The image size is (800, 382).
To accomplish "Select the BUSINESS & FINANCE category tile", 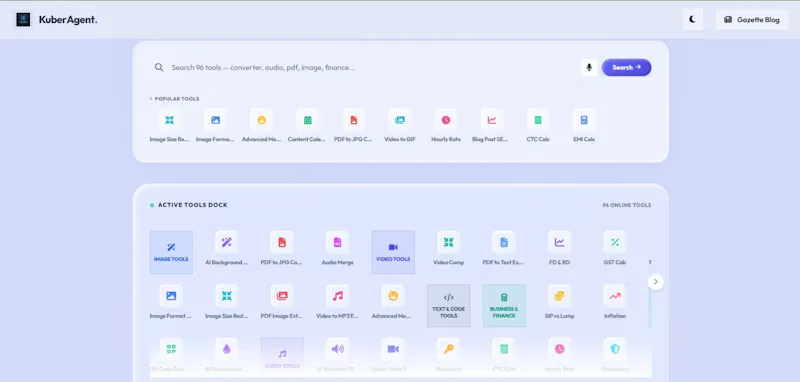I will point(504,305).
